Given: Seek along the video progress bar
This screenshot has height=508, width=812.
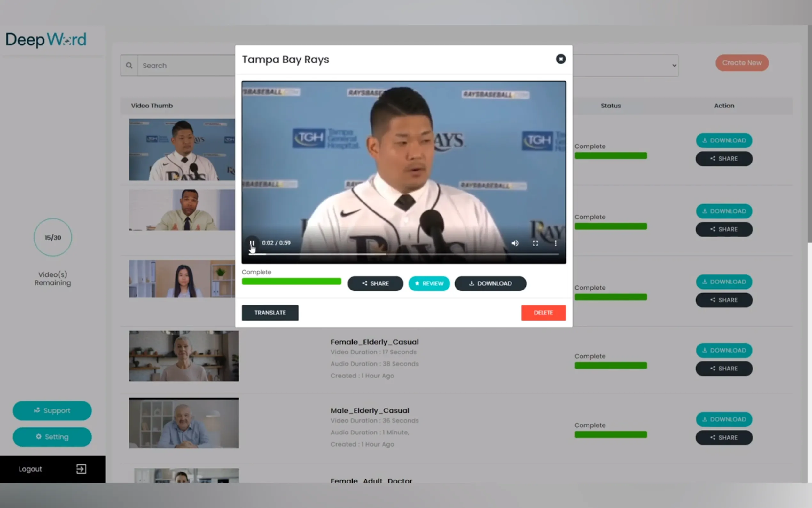Looking at the screenshot, I should (403, 254).
